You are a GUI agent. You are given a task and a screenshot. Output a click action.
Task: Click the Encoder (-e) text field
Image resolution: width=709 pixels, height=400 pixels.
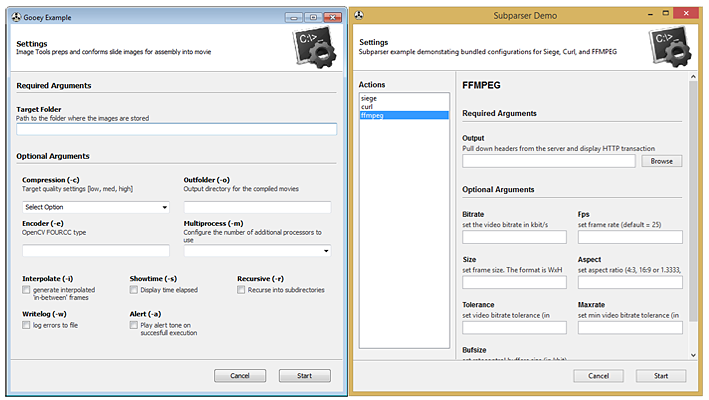click(96, 251)
